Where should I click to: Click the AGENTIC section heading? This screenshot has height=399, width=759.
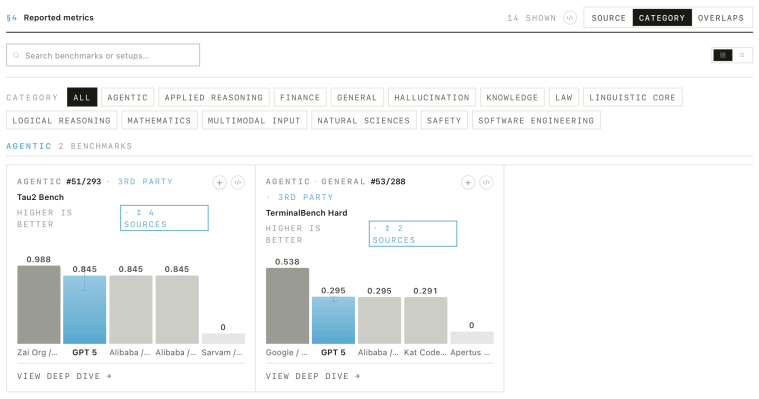click(29, 146)
